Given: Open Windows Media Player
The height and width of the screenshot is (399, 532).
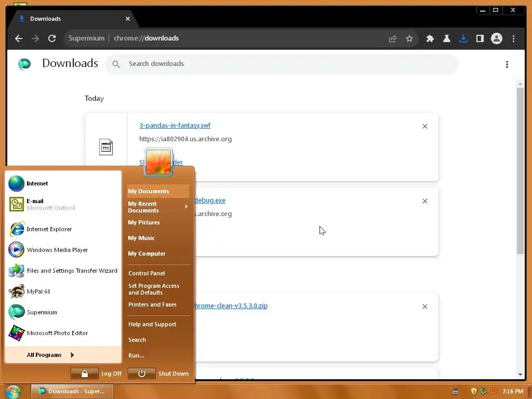Looking at the screenshot, I should click(x=63, y=250).
